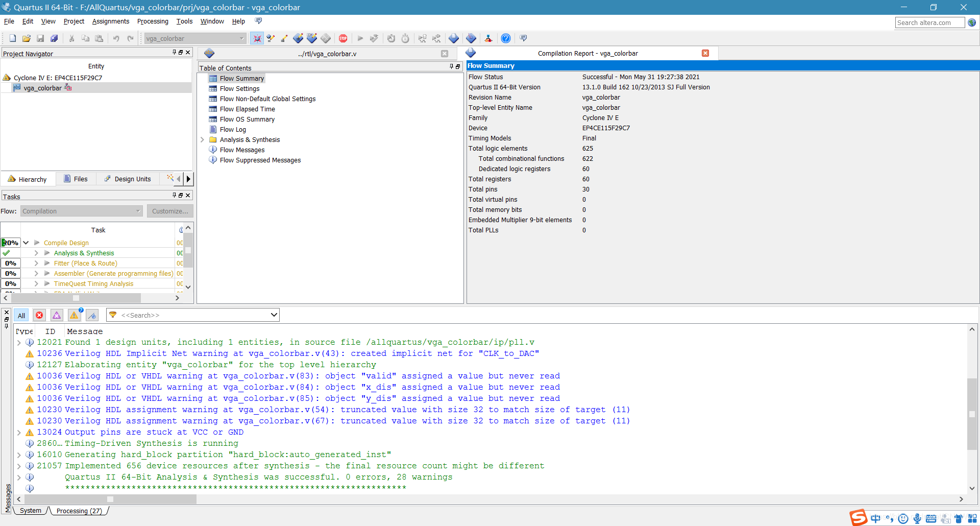Switch to the Design Units tab

point(128,179)
